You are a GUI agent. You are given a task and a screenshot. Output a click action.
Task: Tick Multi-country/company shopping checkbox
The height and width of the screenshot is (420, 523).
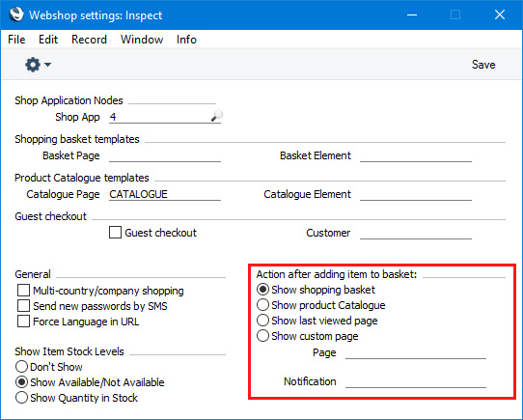click(x=23, y=291)
